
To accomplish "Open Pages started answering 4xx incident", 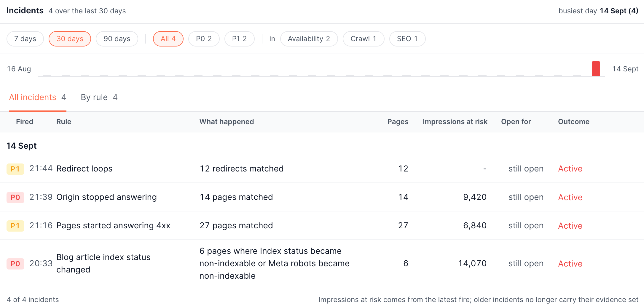I will [x=322, y=225].
